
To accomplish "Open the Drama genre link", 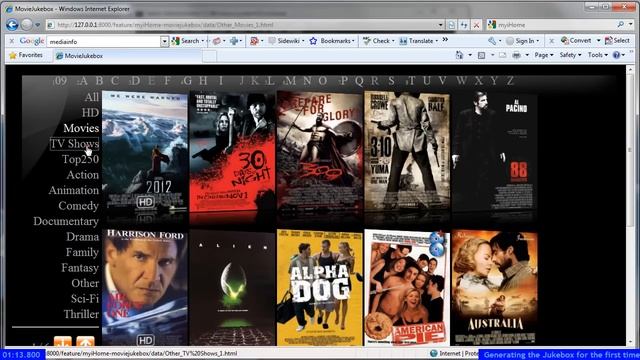I will pos(82,237).
